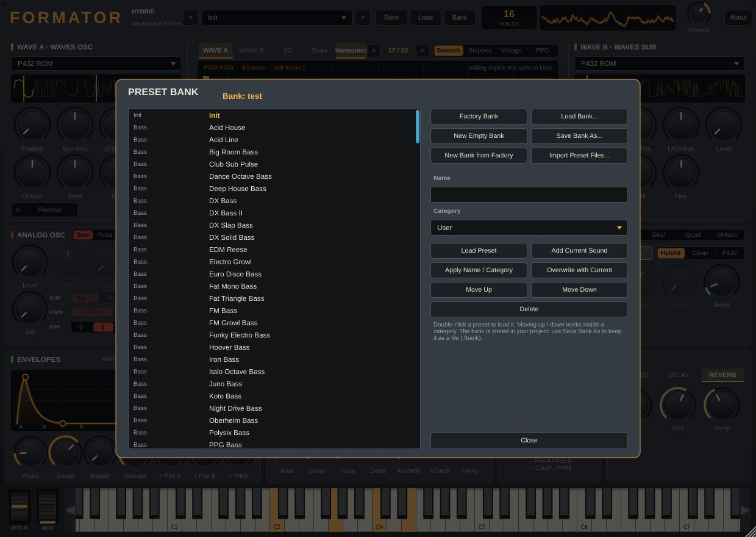Click the Save button in the header
Screen dimensions: 756x537
[391, 18]
